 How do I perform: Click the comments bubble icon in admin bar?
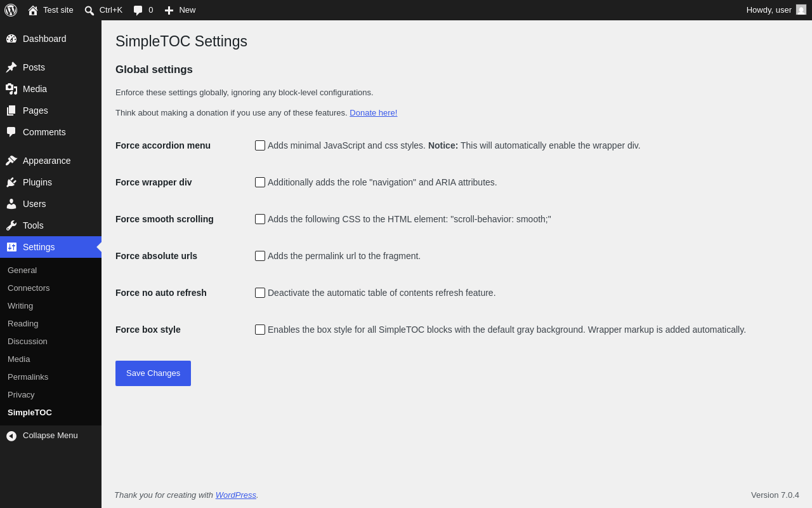(x=138, y=10)
